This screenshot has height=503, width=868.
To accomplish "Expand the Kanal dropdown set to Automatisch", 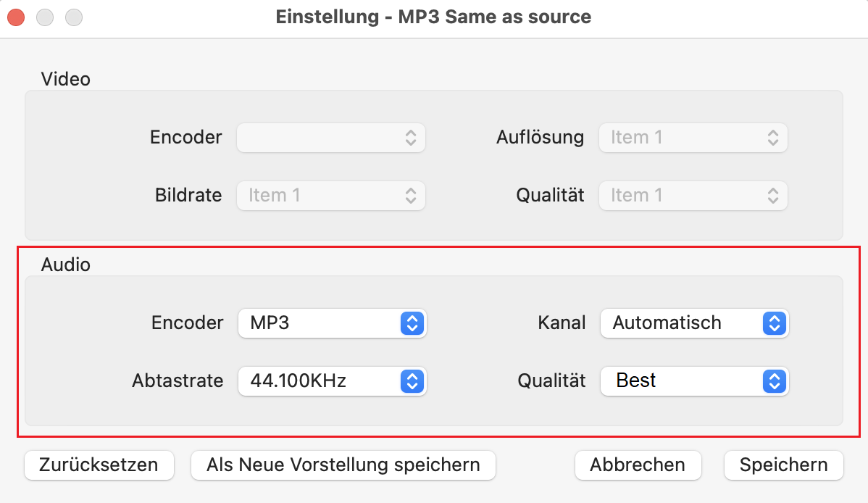I will (x=694, y=323).
